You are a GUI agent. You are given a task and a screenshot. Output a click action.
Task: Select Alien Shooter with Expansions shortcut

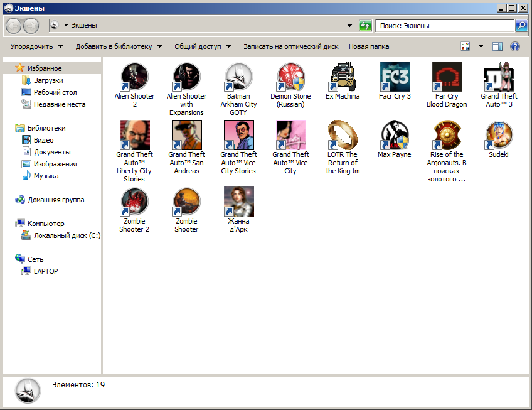pos(186,77)
